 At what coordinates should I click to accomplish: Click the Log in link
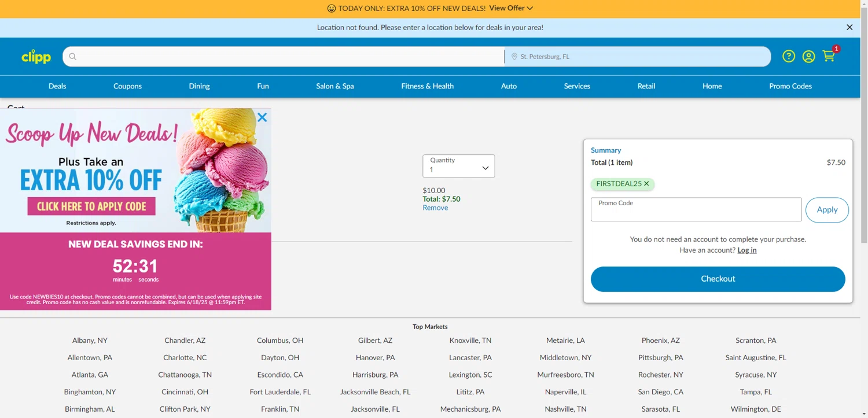[x=747, y=250]
